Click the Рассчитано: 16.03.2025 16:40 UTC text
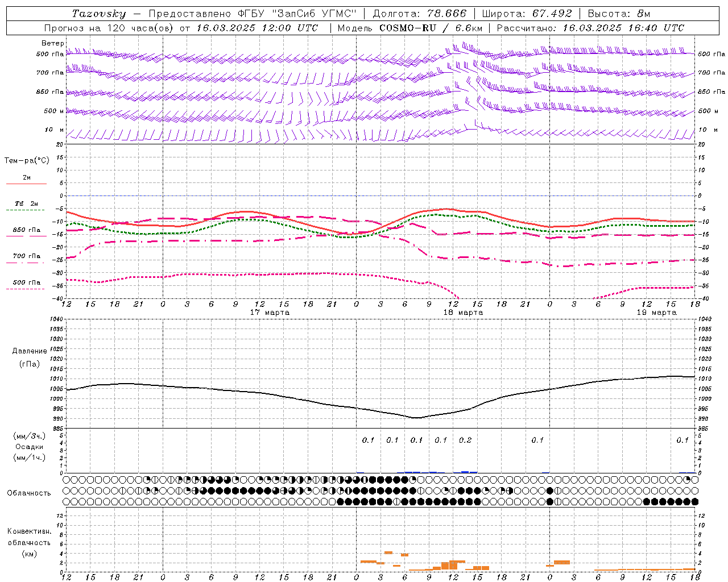728x582 pixels. click(590, 28)
